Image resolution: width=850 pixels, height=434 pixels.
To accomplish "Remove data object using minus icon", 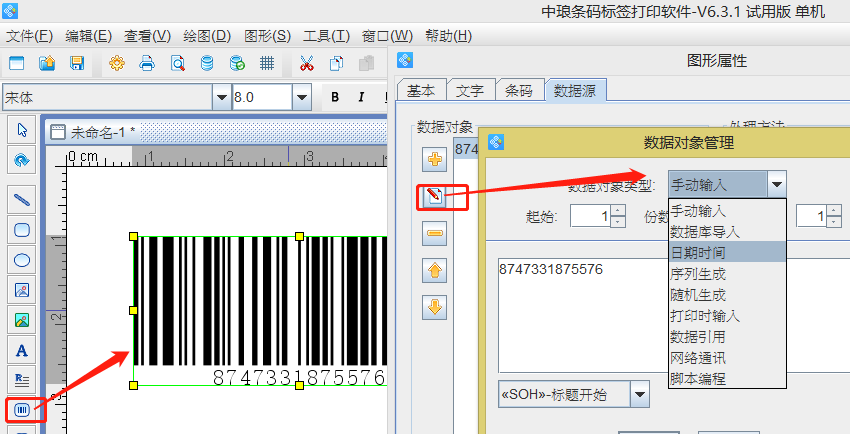I will pyautogui.click(x=435, y=234).
